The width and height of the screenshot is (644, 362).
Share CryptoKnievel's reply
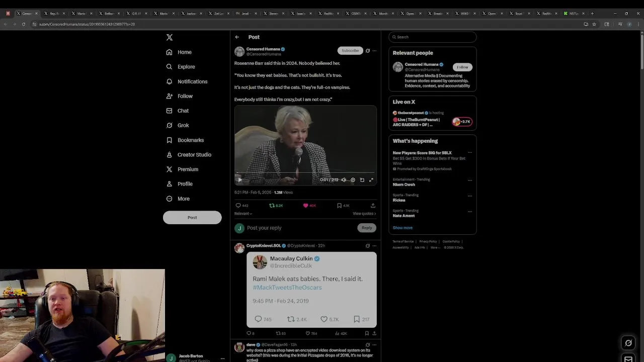point(374,333)
